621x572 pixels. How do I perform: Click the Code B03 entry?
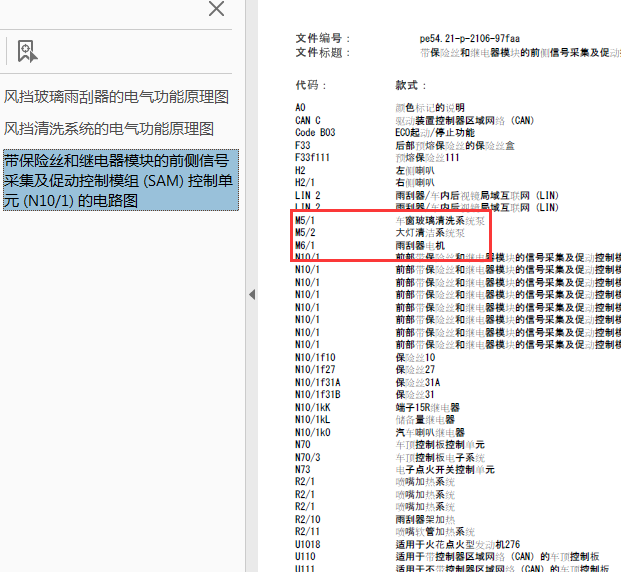(x=315, y=132)
